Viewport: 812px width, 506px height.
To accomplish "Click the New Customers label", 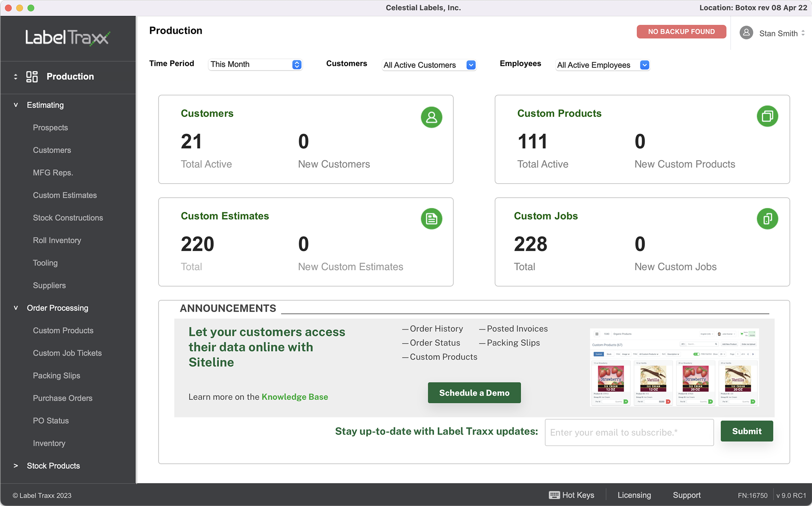I will (334, 164).
